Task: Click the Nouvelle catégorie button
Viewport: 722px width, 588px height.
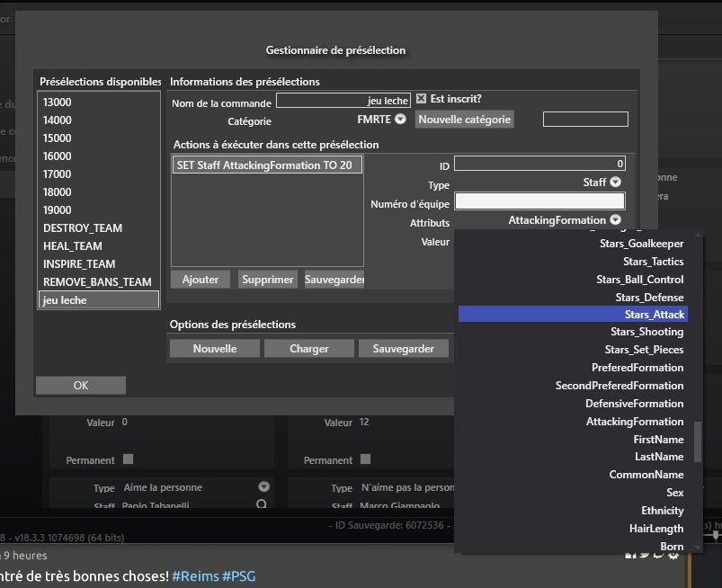Action: pos(465,120)
